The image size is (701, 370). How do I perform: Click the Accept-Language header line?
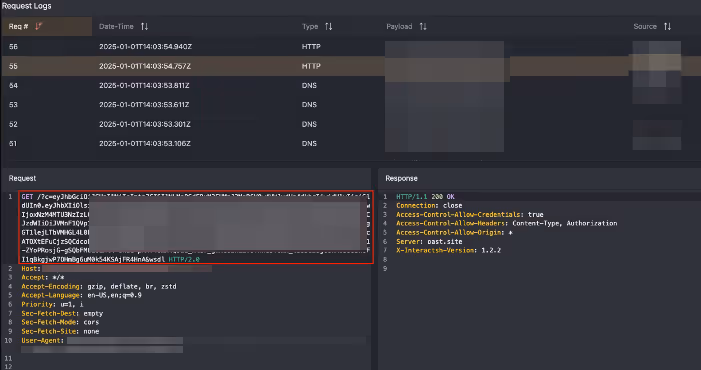click(81, 295)
